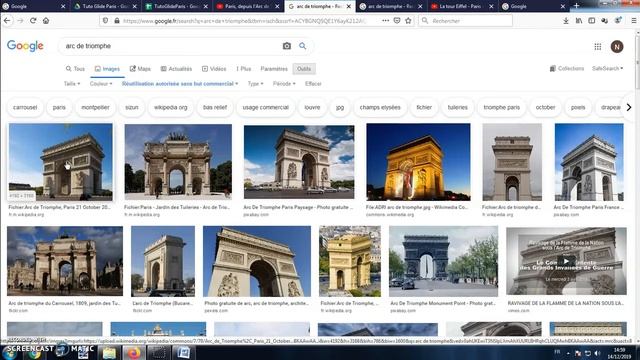The width and height of the screenshot is (640, 360).
Task: Open the 'Arc De Triomphe Monument Point' thumbnail
Action: point(443,261)
